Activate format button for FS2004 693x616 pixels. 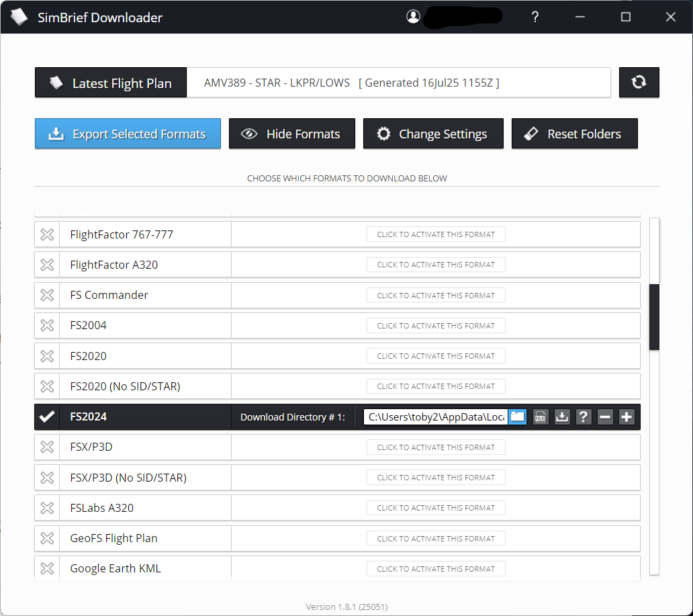436,326
